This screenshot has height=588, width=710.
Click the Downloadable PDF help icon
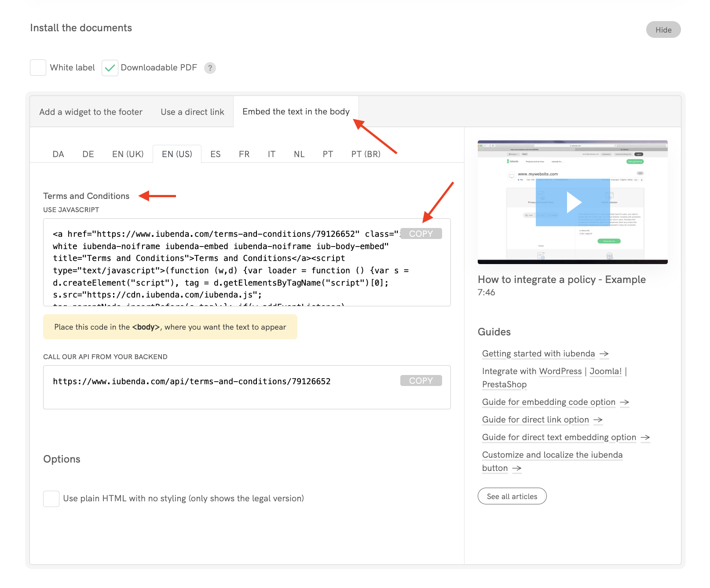coord(210,68)
